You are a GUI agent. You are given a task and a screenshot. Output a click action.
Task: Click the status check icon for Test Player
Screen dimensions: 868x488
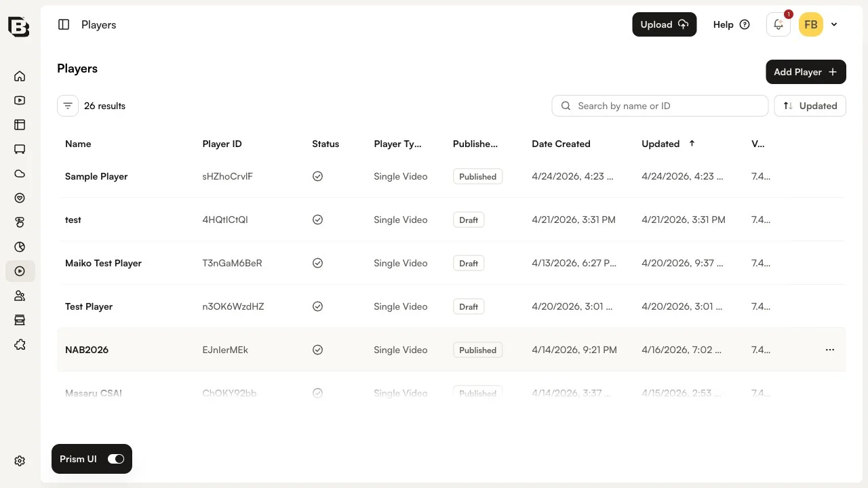(x=317, y=306)
